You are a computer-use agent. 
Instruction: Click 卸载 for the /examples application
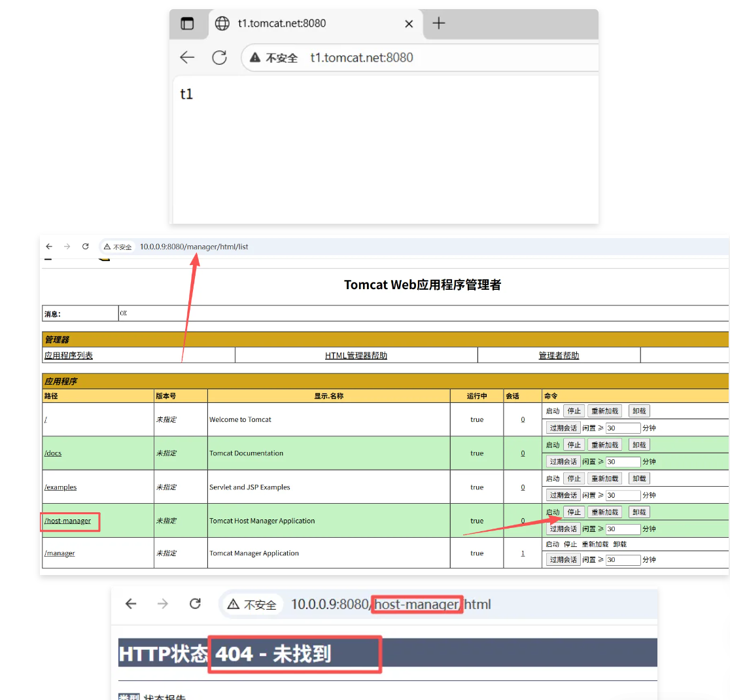(639, 479)
